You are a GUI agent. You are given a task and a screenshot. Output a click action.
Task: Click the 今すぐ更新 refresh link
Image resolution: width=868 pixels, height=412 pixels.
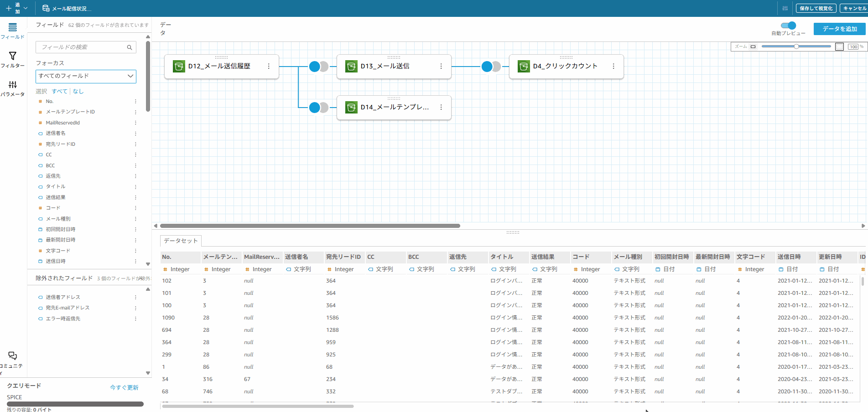[124, 387]
